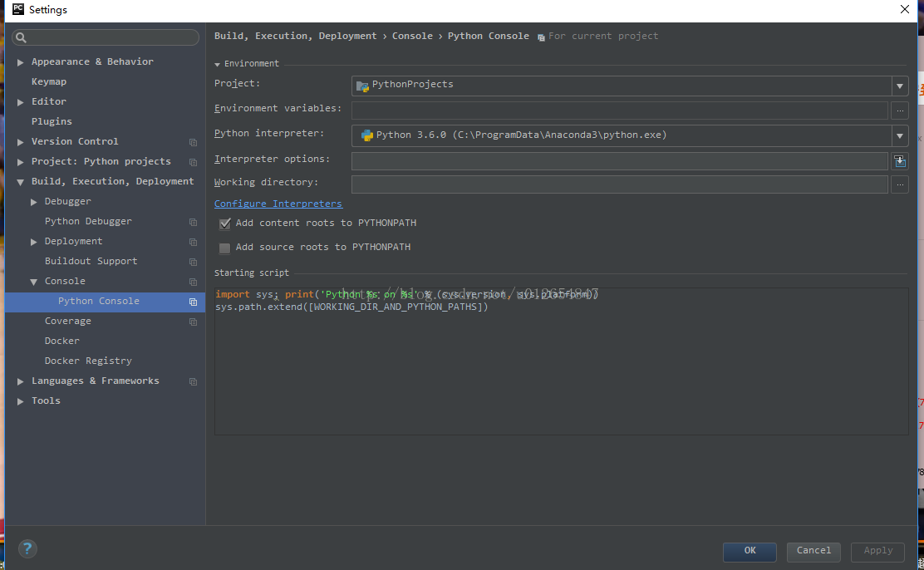
Task: Enable Add source roots to PYTHONPATH
Action: [x=224, y=248]
